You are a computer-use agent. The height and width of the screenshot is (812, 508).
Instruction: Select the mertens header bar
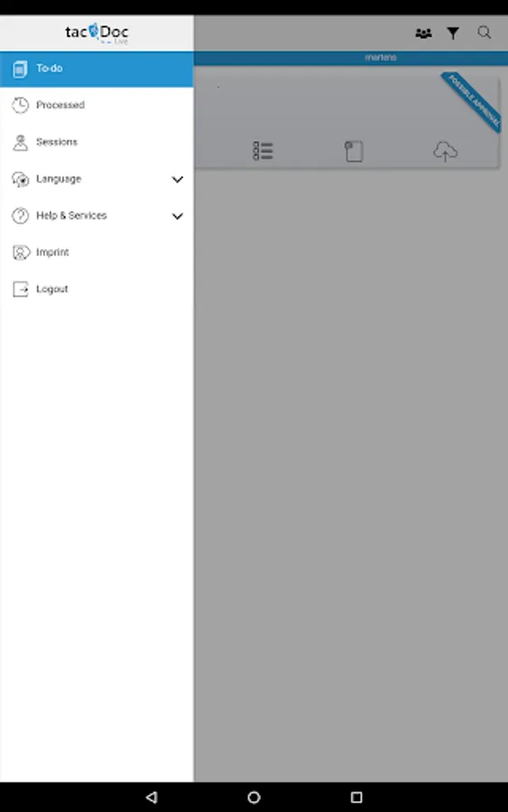tap(351, 58)
